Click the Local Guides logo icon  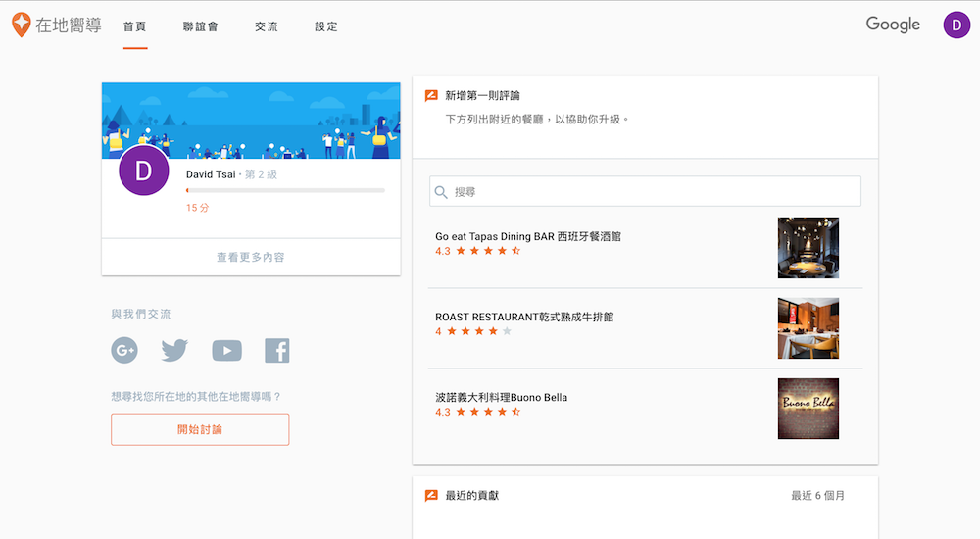tap(21, 24)
